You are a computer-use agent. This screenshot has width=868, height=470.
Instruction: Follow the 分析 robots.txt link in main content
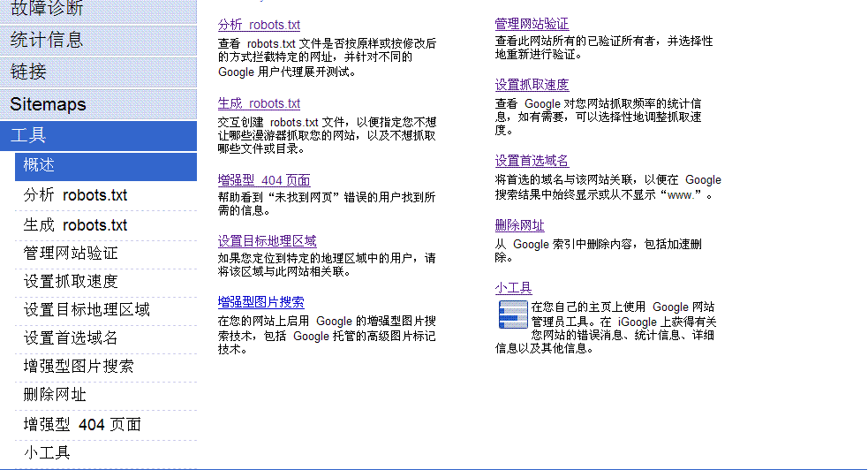(x=259, y=25)
